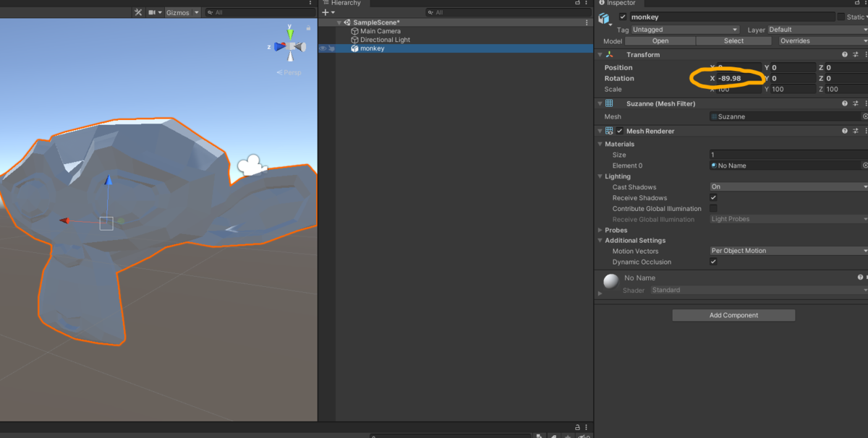Screen dimensions: 868x438
Task: Click the Directional Light cube icon in Hierarchy
Action: tap(354, 40)
